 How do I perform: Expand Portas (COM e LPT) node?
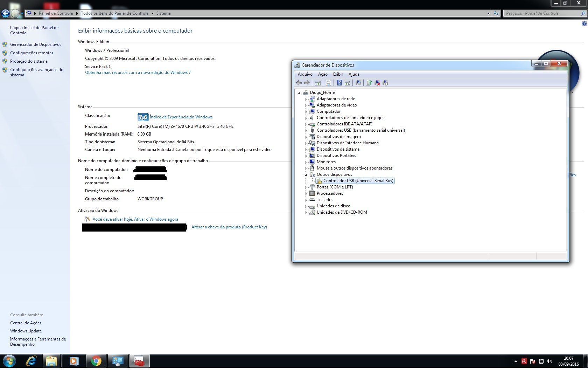(306, 187)
